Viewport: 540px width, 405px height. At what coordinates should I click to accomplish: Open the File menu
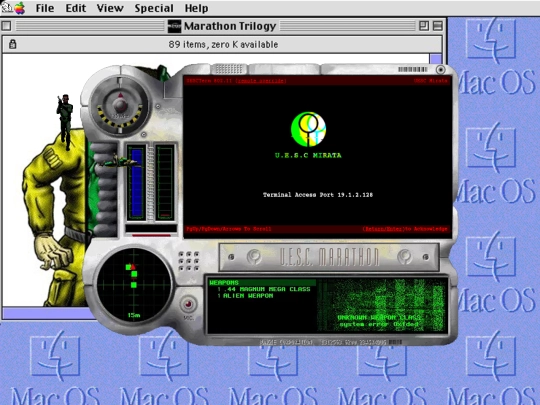[x=45, y=8]
